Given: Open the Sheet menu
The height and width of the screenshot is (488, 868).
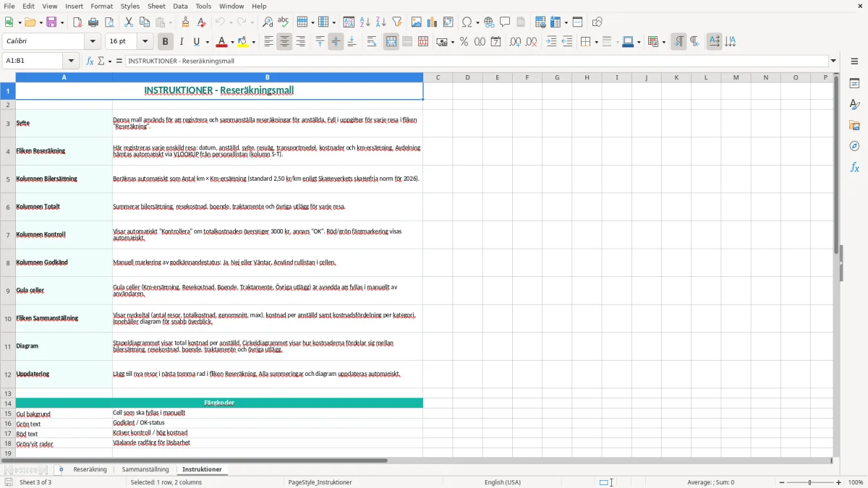Looking at the screenshot, I should tap(156, 6).
